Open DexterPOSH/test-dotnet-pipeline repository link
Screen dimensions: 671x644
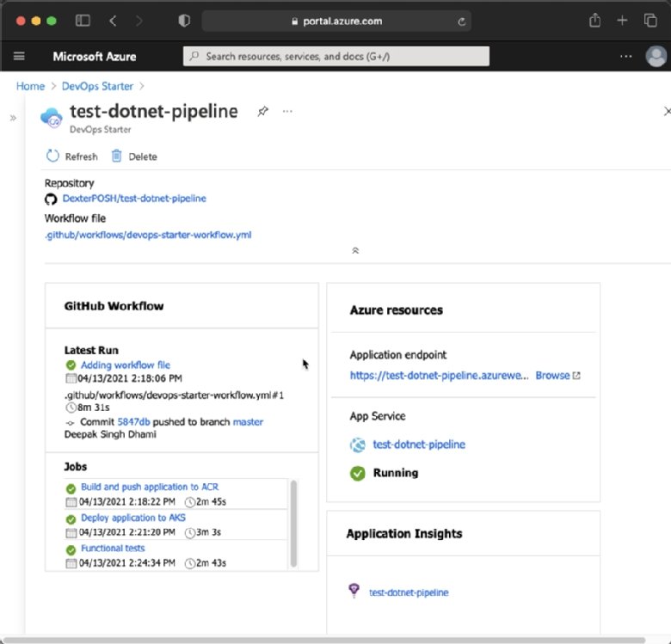[x=134, y=199]
